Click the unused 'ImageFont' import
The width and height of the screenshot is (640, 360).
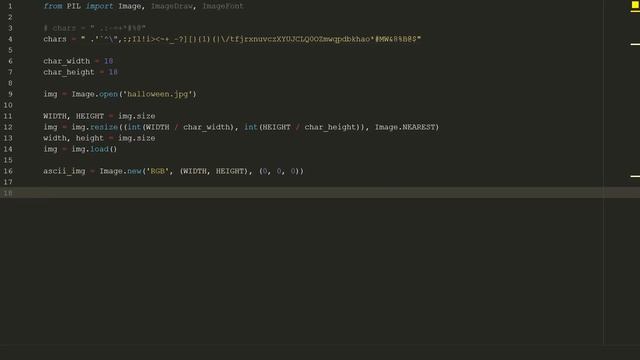tap(223, 6)
